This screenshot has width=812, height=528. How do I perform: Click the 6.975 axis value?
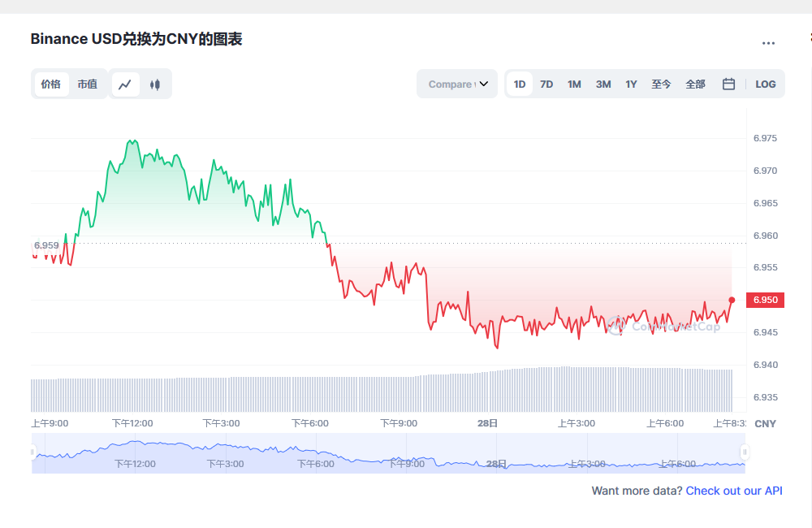click(x=766, y=138)
